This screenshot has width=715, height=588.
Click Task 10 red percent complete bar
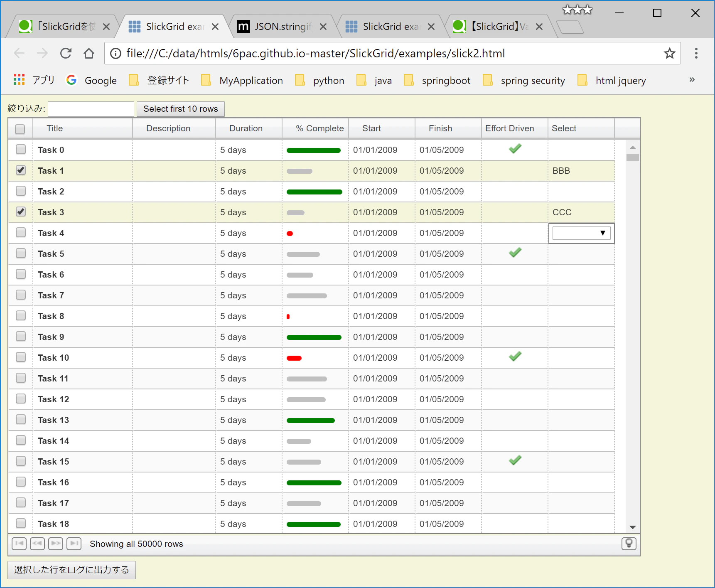click(x=294, y=358)
